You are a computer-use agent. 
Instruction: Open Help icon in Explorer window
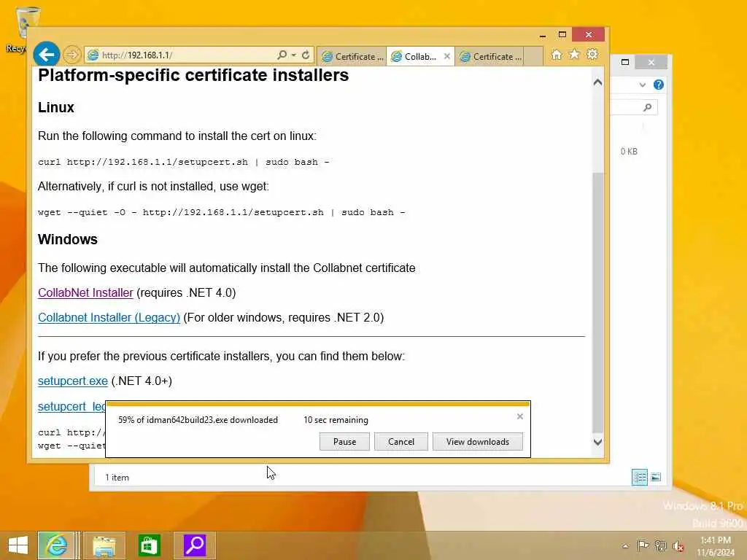tap(659, 85)
